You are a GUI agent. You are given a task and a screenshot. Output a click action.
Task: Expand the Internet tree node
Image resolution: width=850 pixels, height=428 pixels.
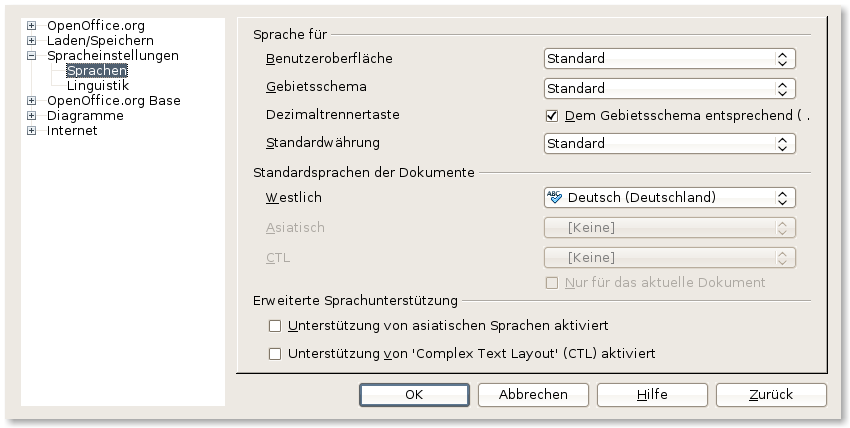point(32,130)
